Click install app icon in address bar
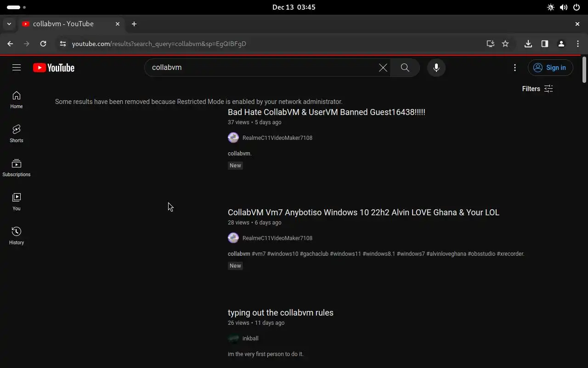 (491, 44)
